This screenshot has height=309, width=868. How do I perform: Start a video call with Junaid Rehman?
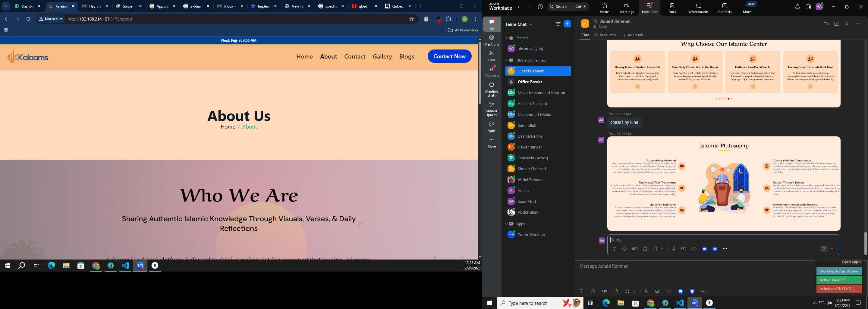click(826, 24)
